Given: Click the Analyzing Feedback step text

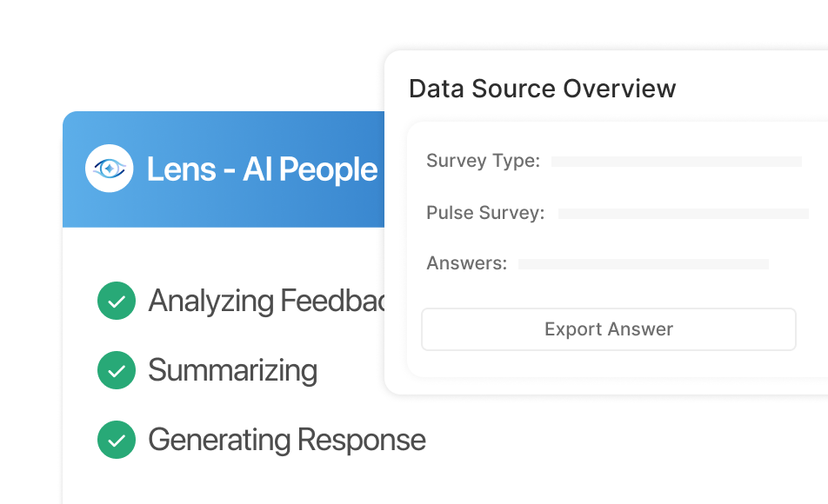Looking at the screenshot, I should point(267,302).
